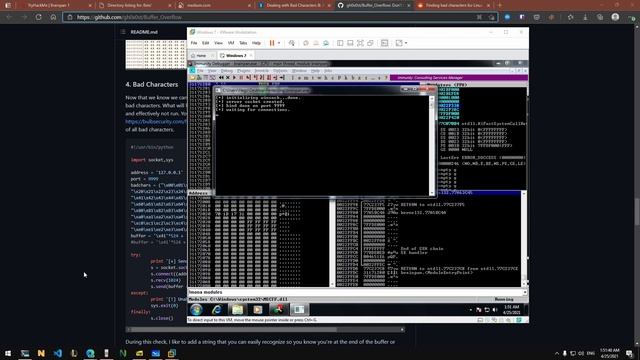The image size is (640, 360).
Task: Show hidden icons arrow in Windows 7 tray
Action: coord(471,310)
